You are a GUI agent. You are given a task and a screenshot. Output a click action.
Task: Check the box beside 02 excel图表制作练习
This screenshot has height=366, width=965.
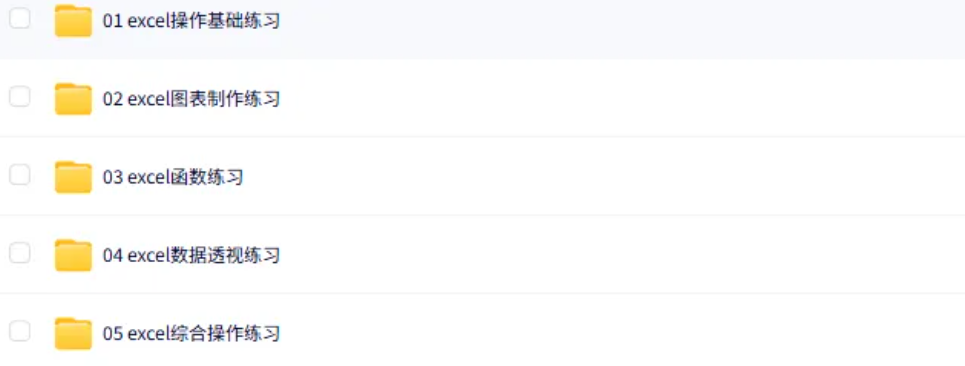(x=20, y=97)
